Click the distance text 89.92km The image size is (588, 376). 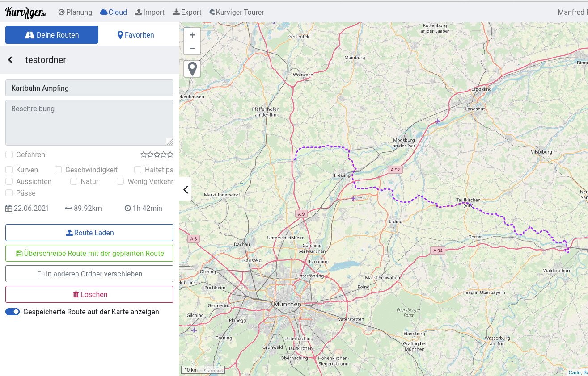tap(88, 208)
